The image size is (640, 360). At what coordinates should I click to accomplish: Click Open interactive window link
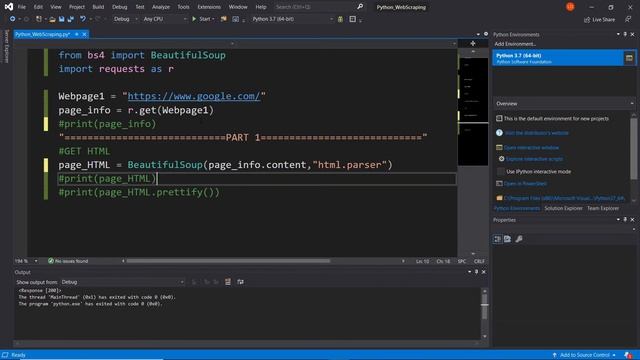(x=531, y=147)
